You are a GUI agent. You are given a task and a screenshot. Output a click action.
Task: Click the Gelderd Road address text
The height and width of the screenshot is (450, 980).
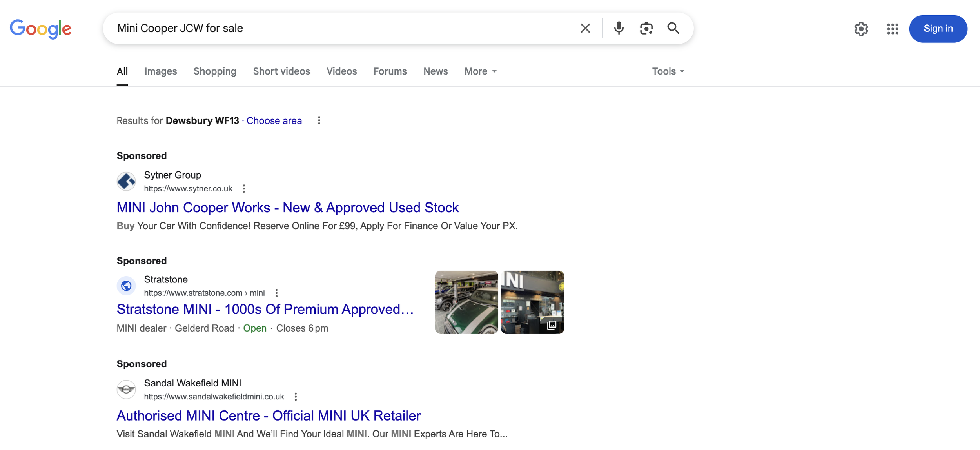point(205,328)
